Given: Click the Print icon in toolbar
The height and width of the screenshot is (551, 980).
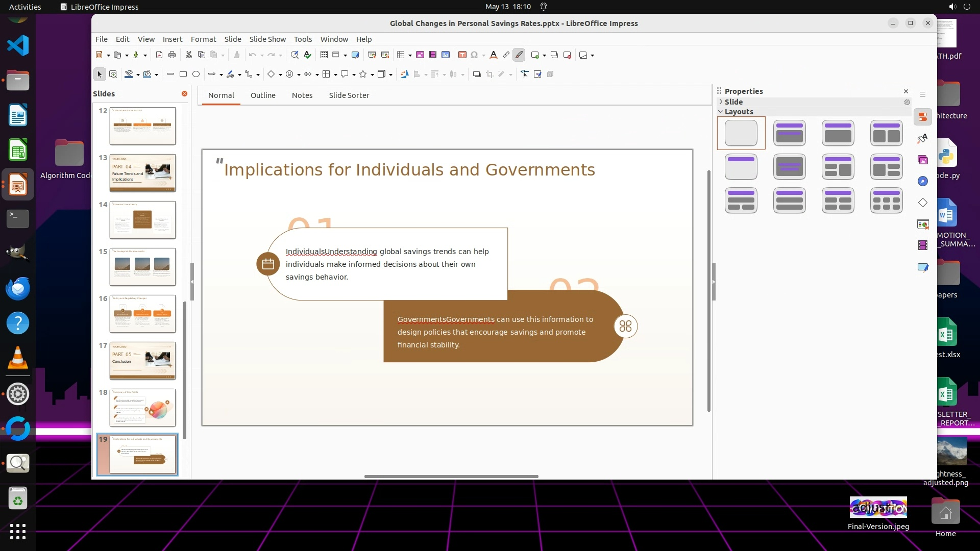Looking at the screenshot, I should (x=172, y=55).
